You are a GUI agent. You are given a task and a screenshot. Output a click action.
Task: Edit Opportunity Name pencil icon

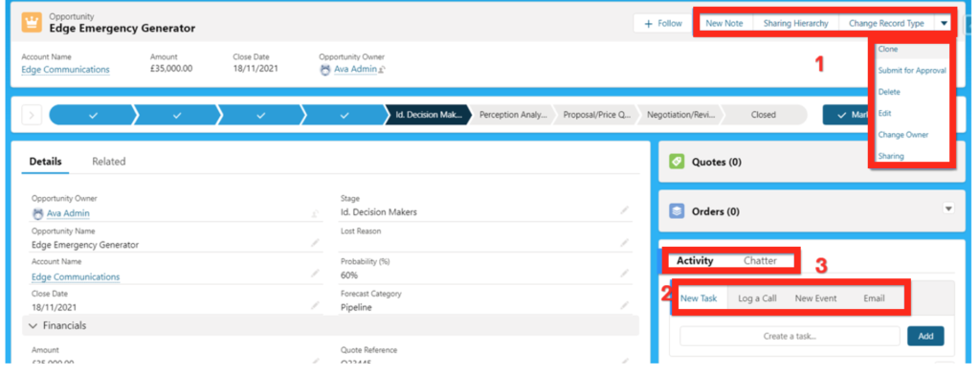(x=316, y=243)
